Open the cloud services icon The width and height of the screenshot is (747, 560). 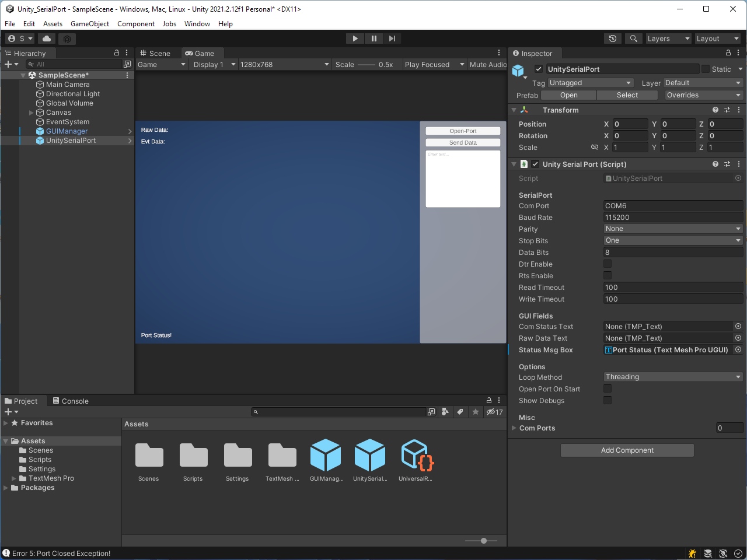tap(47, 38)
